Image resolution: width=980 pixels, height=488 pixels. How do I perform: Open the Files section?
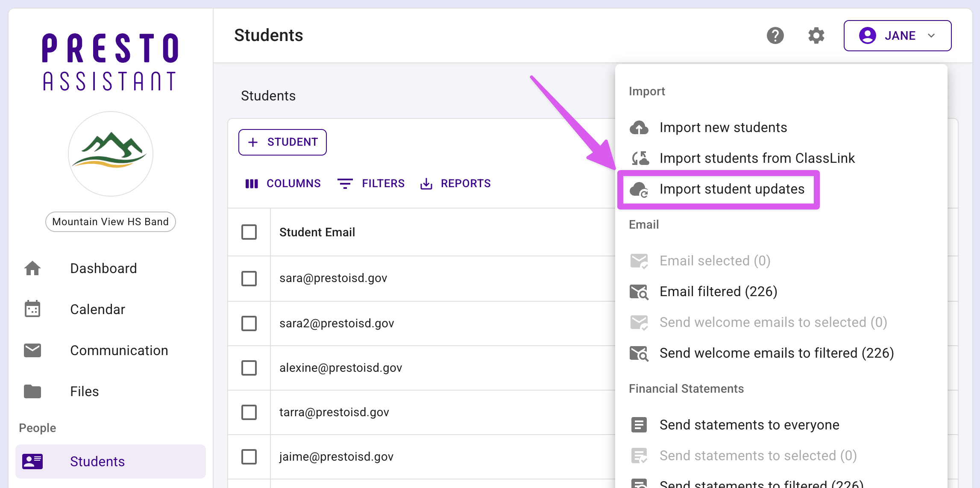tap(84, 391)
